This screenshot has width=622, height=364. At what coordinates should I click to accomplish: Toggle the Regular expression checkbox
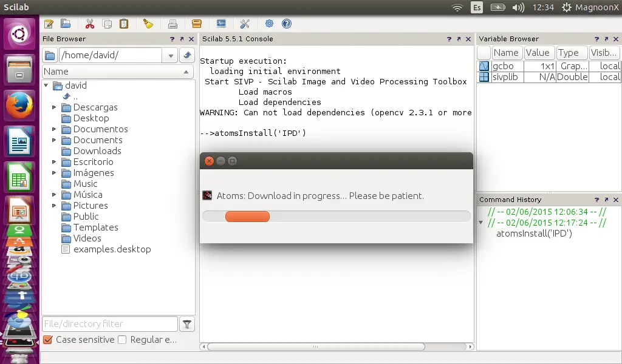122,340
